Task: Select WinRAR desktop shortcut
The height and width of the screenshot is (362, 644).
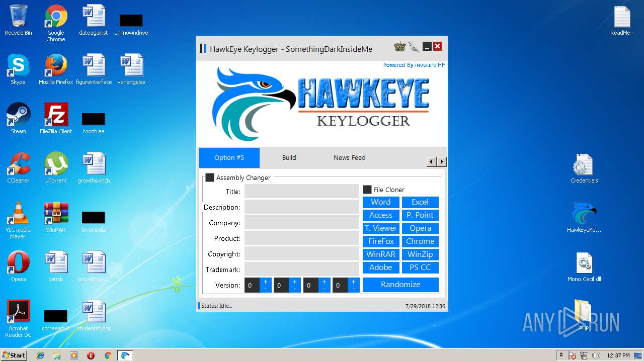Action: coord(56,217)
